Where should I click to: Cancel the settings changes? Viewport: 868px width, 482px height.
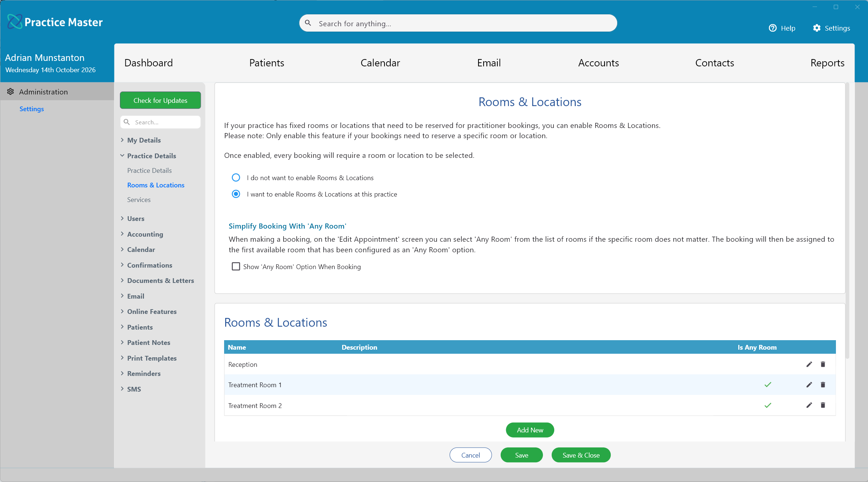pos(470,455)
